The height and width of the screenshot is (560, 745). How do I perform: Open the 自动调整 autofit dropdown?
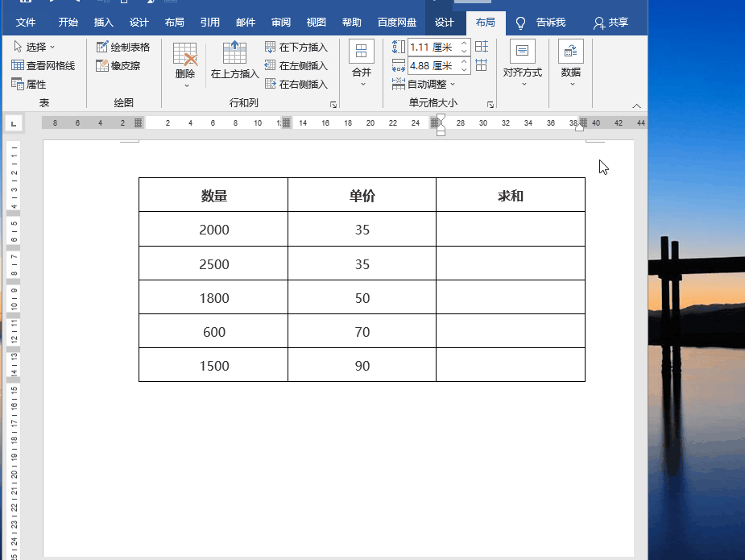424,84
